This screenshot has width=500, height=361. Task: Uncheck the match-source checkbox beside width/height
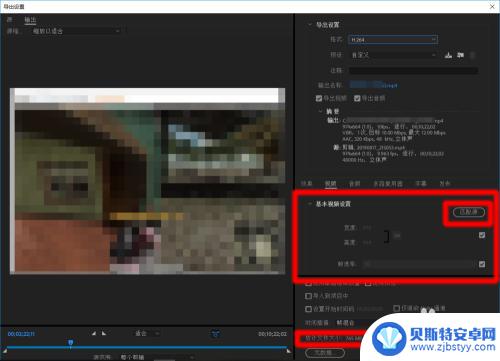pyautogui.click(x=482, y=235)
